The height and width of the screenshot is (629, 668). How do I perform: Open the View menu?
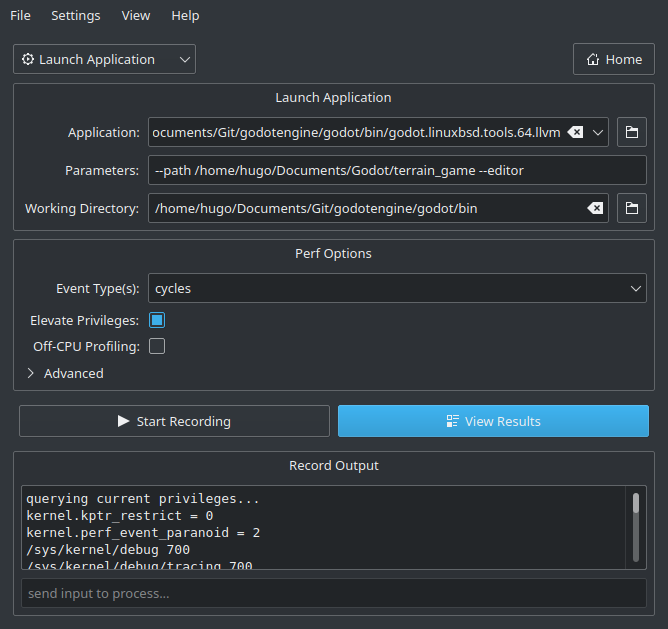pyautogui.click(x=135, y=15)
